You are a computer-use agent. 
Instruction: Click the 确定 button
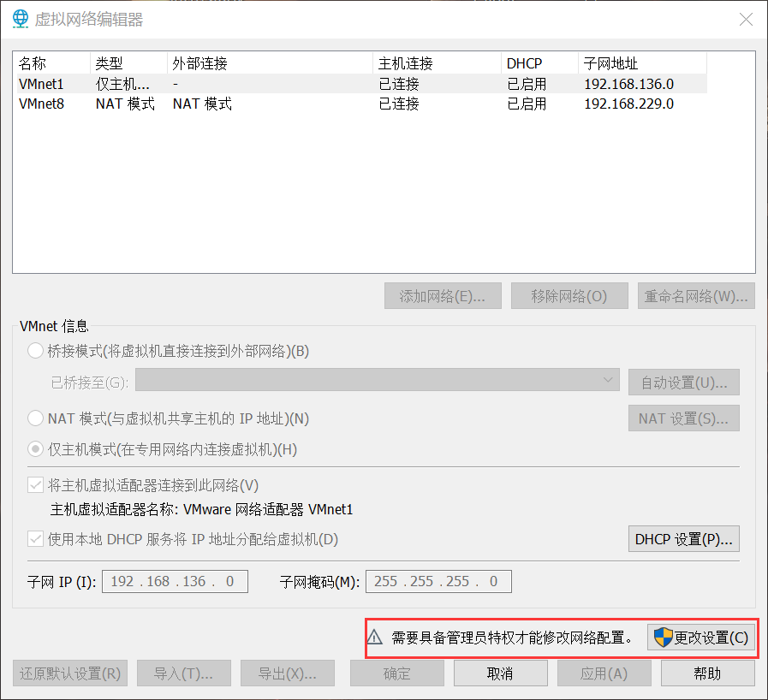[396, 673]
